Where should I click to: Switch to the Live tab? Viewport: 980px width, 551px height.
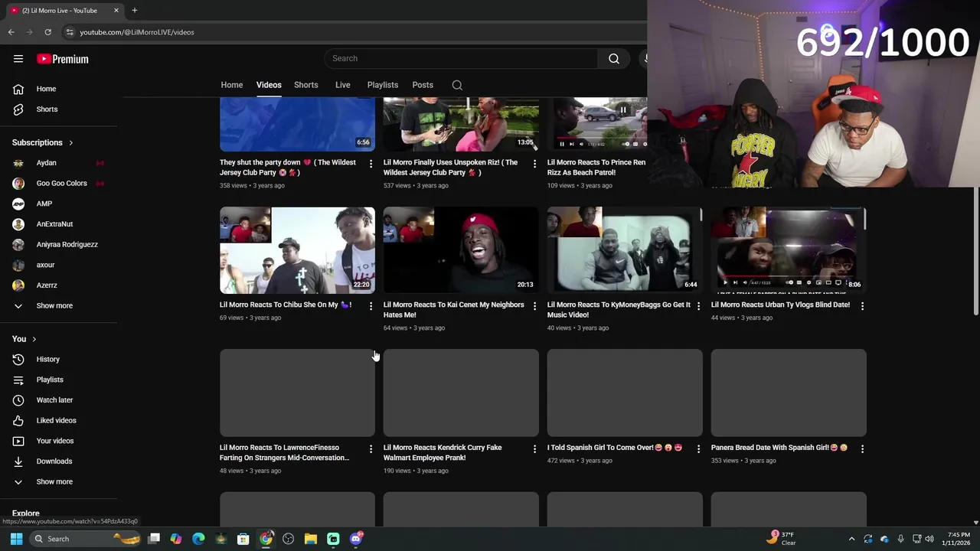[x=342, y=85]
